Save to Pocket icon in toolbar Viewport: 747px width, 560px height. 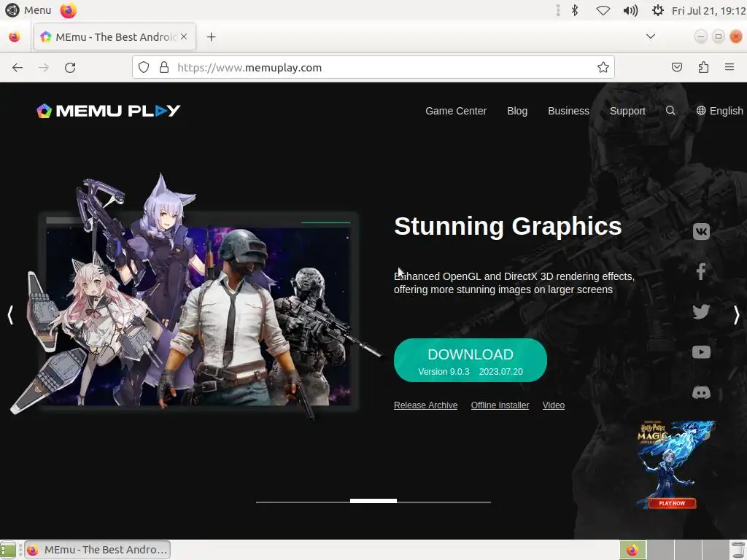point(676,68)
